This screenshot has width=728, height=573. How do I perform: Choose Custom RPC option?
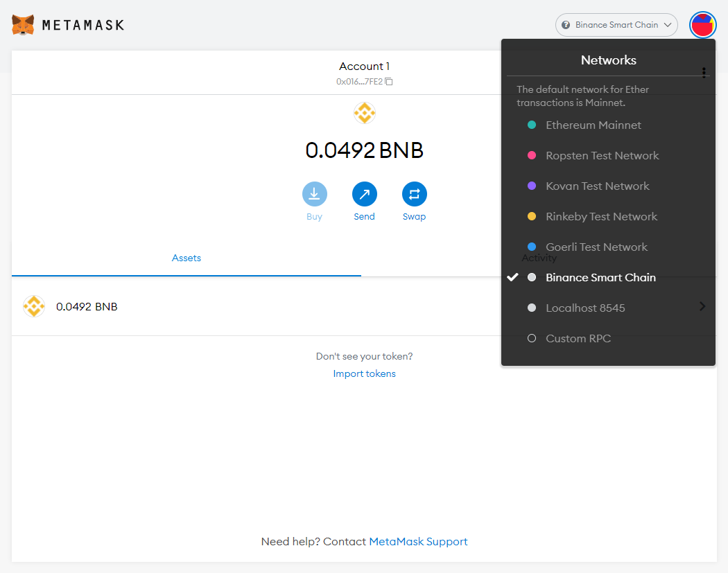point(608,339)
